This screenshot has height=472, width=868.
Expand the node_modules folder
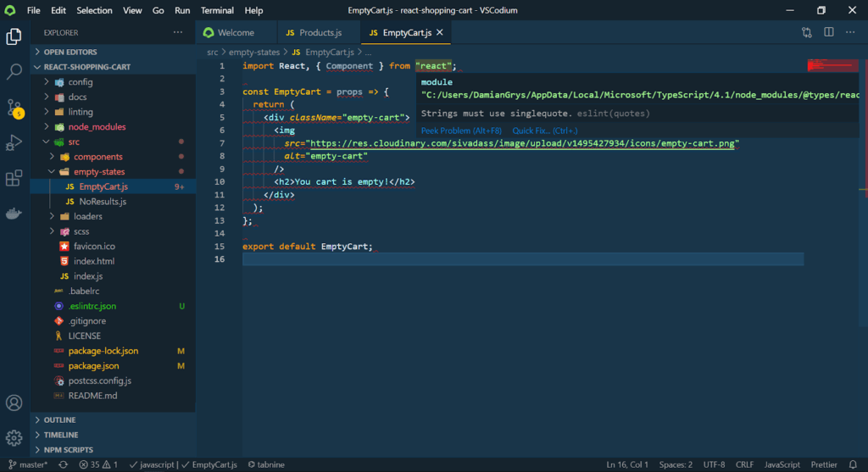tap(97, 127)
